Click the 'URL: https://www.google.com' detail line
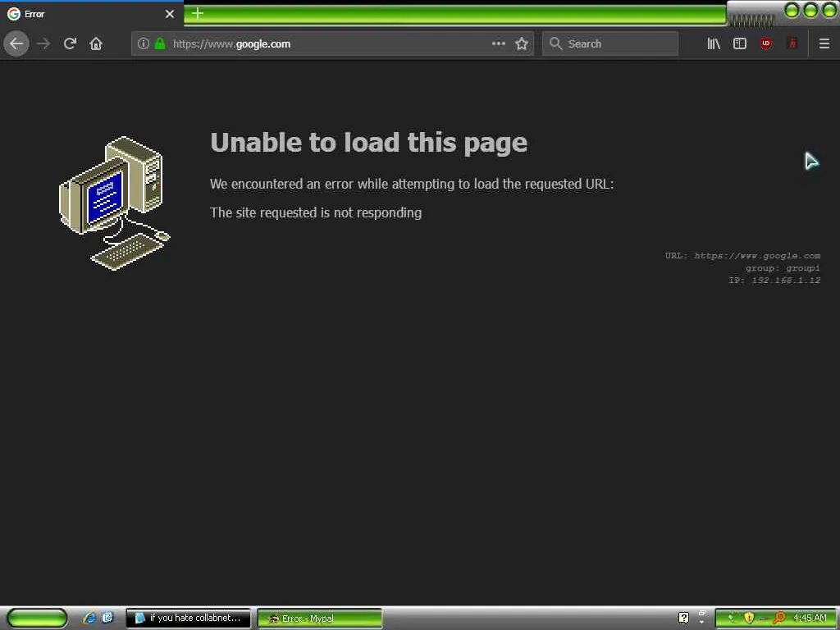The image size is (840, 630). pyautogui.click(x=742, y=256)
